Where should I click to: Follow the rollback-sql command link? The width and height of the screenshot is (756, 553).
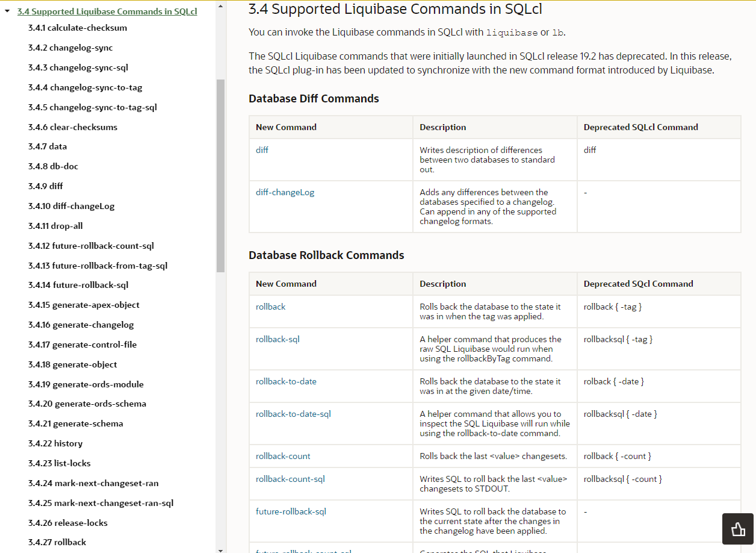[277, 339]
